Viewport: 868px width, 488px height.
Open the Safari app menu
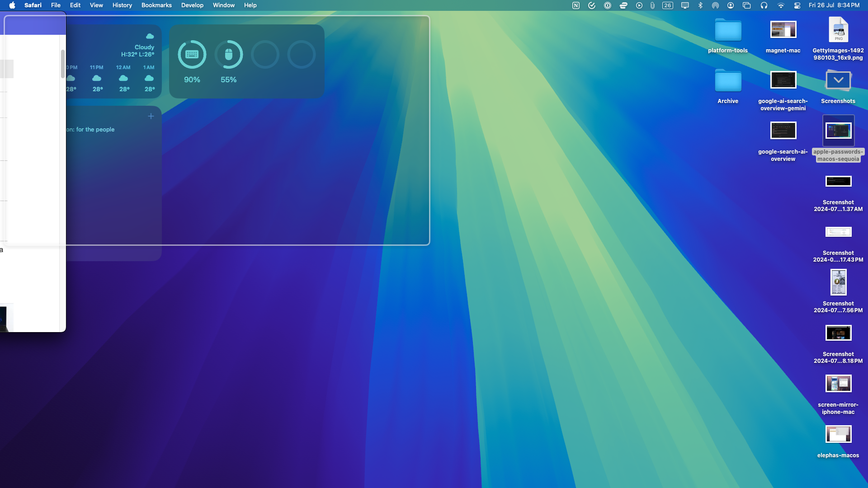(33, 5)
